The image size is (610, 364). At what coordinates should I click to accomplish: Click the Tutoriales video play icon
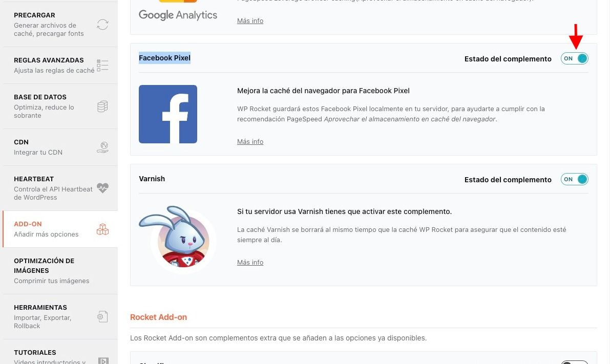103,360
